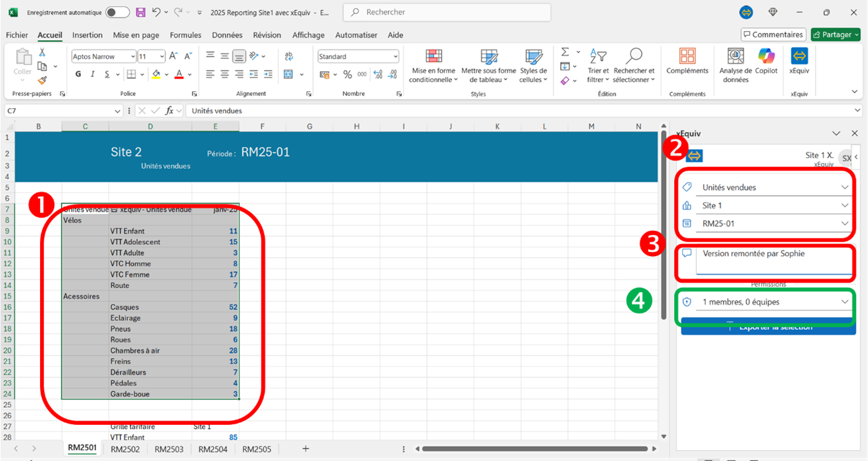The height and width of the screenshot is (461, 868).
Task: Toggle the Enregistrement automatique switch
Action: (x=118, y=12)
